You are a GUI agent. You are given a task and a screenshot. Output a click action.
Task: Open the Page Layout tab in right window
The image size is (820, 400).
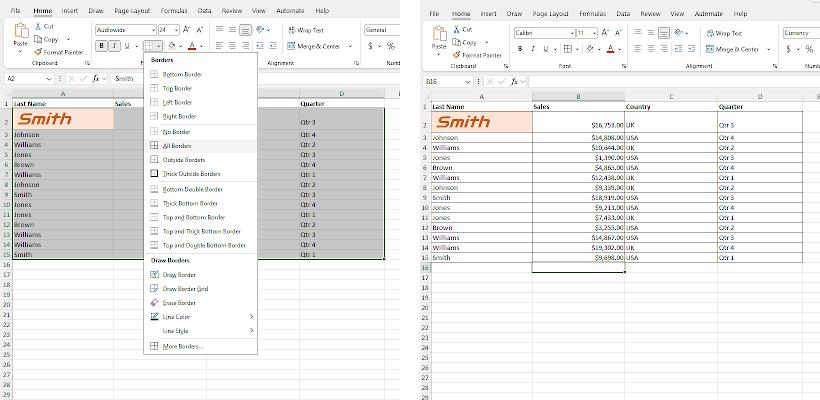point(550,14)
